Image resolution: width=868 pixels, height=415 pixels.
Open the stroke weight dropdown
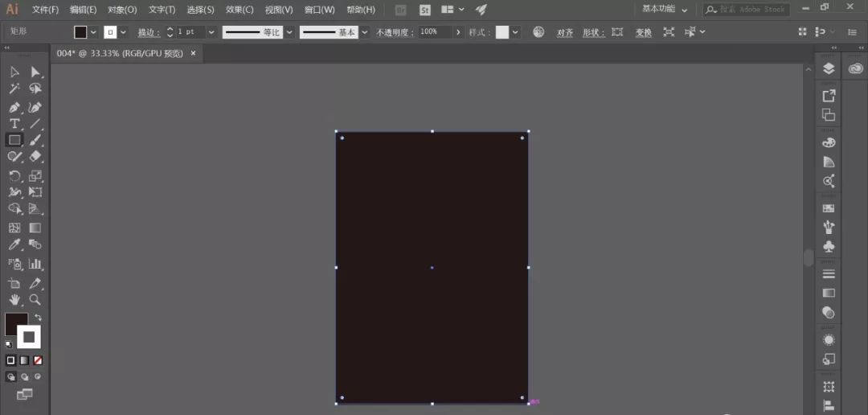pyautogui.click(x=211, y=32)
